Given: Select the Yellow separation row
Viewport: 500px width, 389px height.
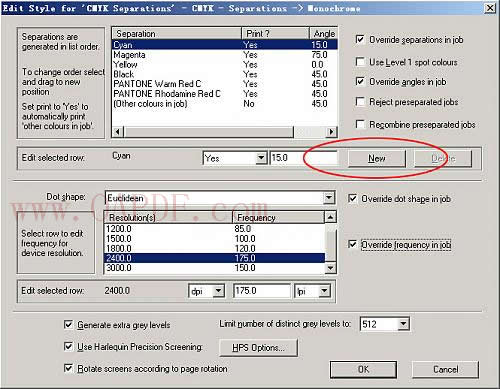Looking at the screenshot, I should (x=225, y=64).
